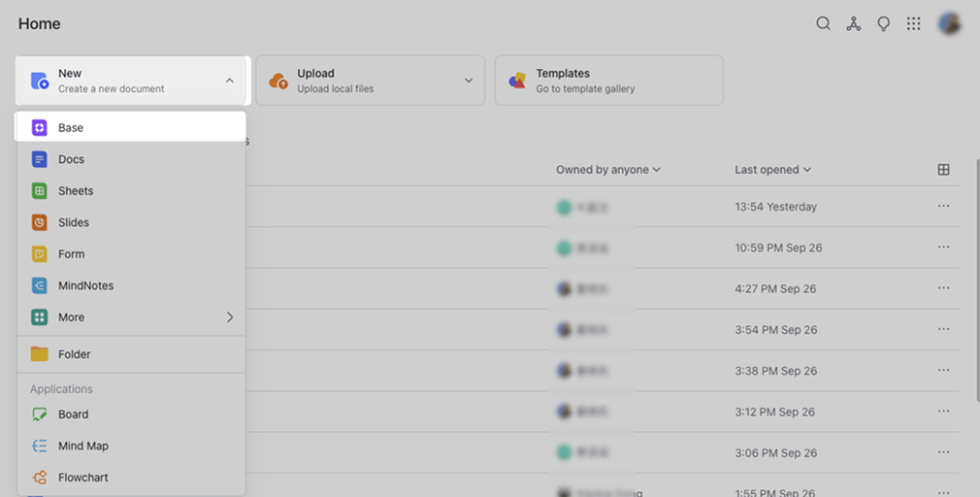
Task: Open the organization chart icon in header
Action: (853, 24)
